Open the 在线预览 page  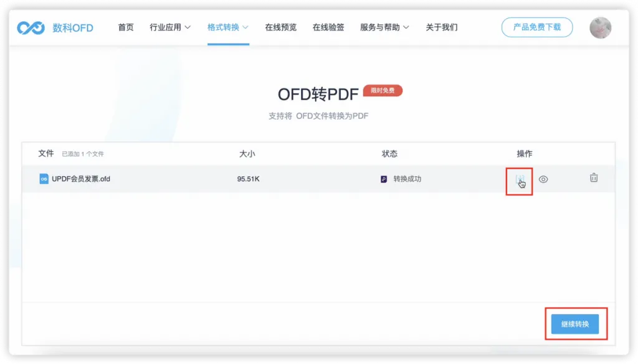point(281,27)
